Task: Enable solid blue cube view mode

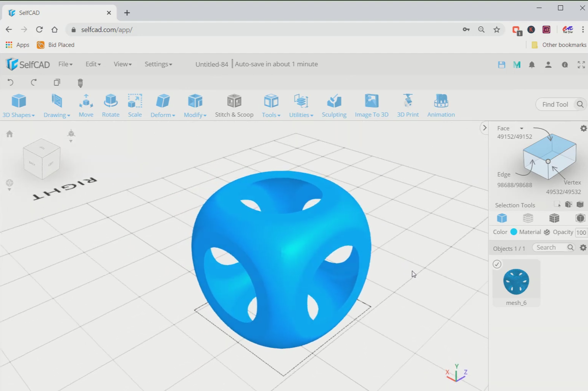Action: (x=502, y=218)
